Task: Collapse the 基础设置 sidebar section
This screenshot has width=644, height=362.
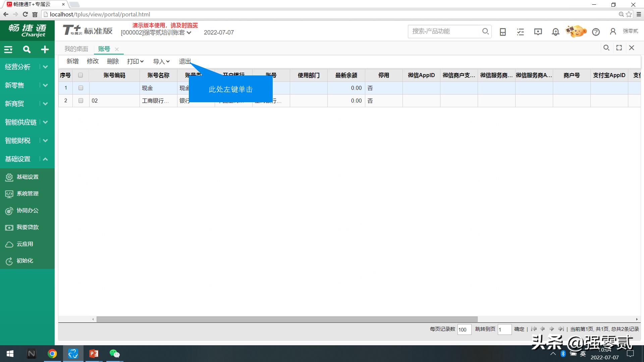Action: tap(45, 159)
